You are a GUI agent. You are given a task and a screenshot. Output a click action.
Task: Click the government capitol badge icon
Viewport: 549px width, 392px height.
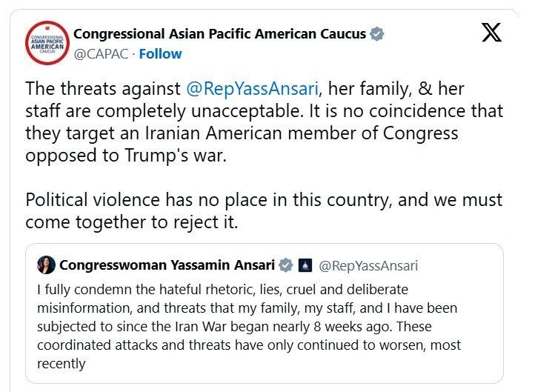coord(305,265)
